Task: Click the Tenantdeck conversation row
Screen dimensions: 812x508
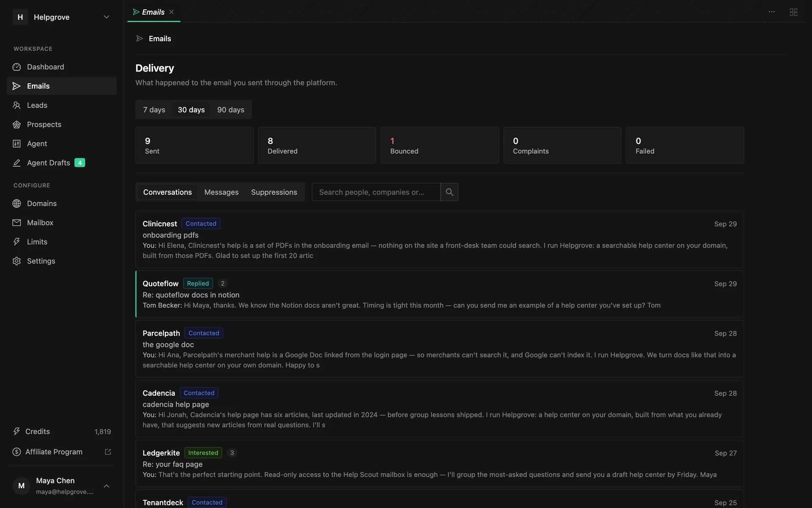Action: click(x=439, y=500)
